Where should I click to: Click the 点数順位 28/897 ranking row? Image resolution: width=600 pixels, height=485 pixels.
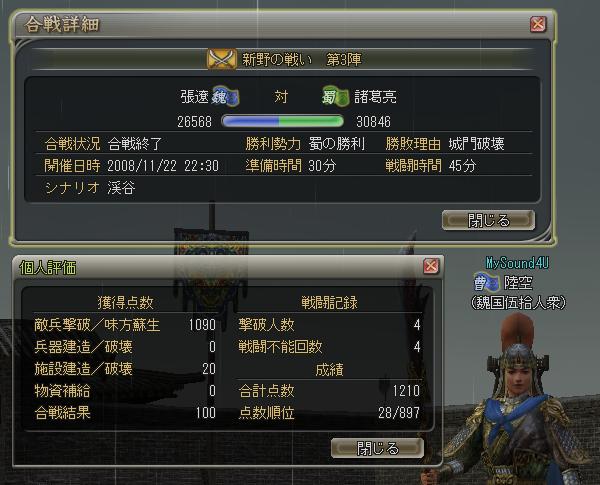(329, 413)
